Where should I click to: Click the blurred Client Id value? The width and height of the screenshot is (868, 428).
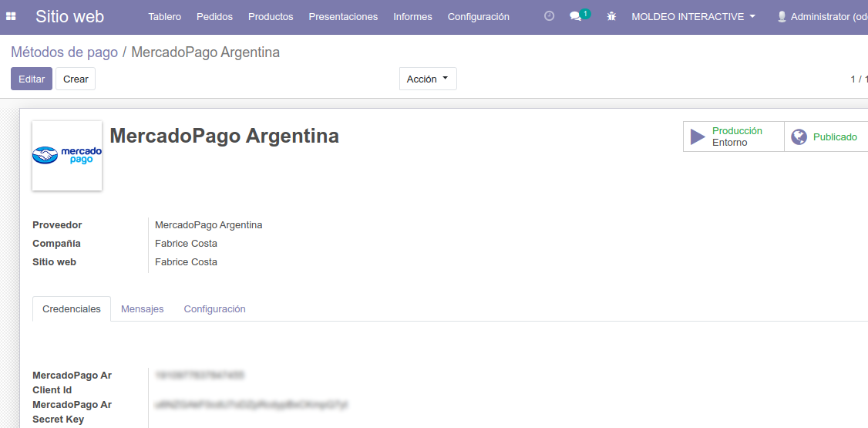coord(200,376)
